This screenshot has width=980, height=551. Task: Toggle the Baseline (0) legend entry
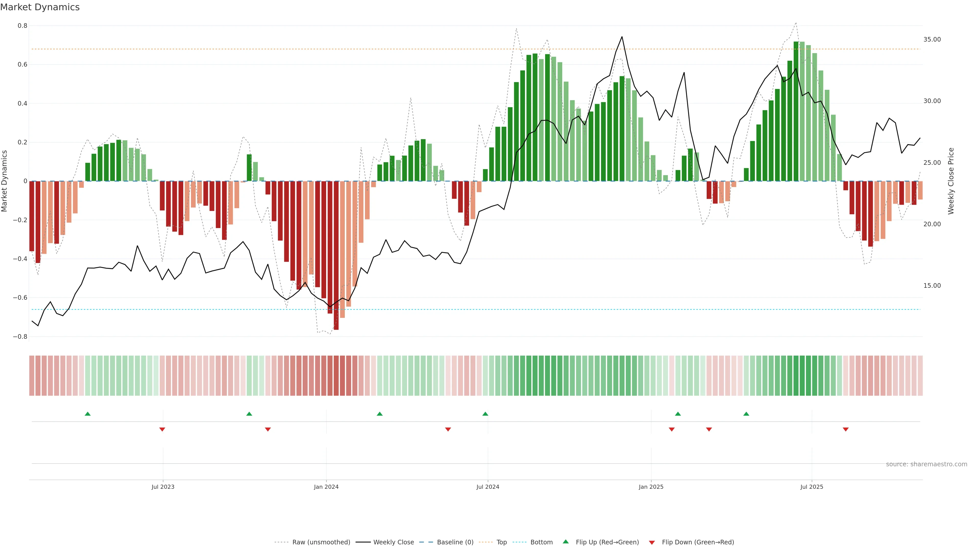click(455, 542)
